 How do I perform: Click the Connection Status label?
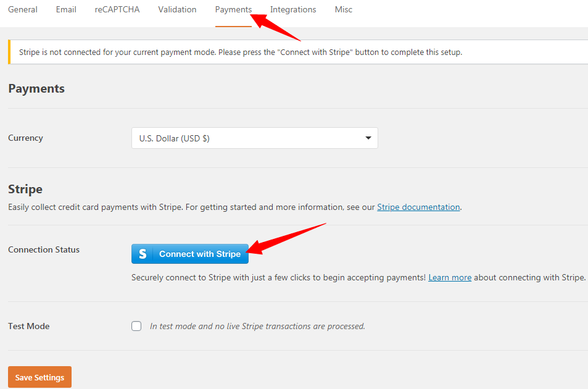point(44,249)
